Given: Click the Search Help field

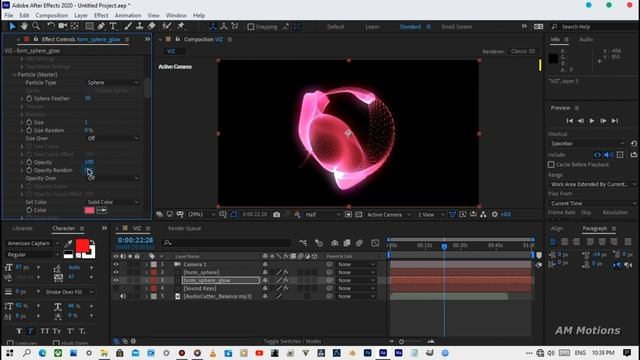Looking at the screenshot, I should (594, 27).
